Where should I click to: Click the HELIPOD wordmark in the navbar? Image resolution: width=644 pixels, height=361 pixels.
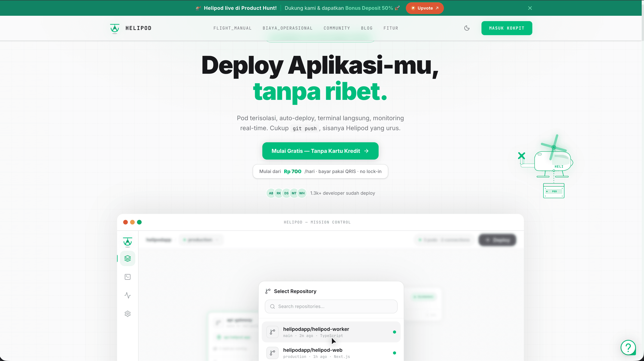139,28
